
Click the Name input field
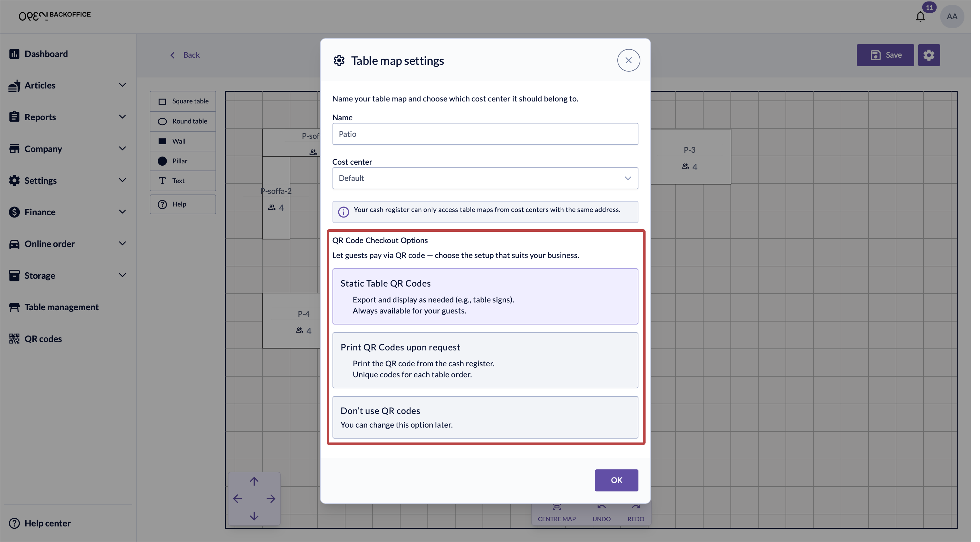pyautogui.click(x=485, y=134)
